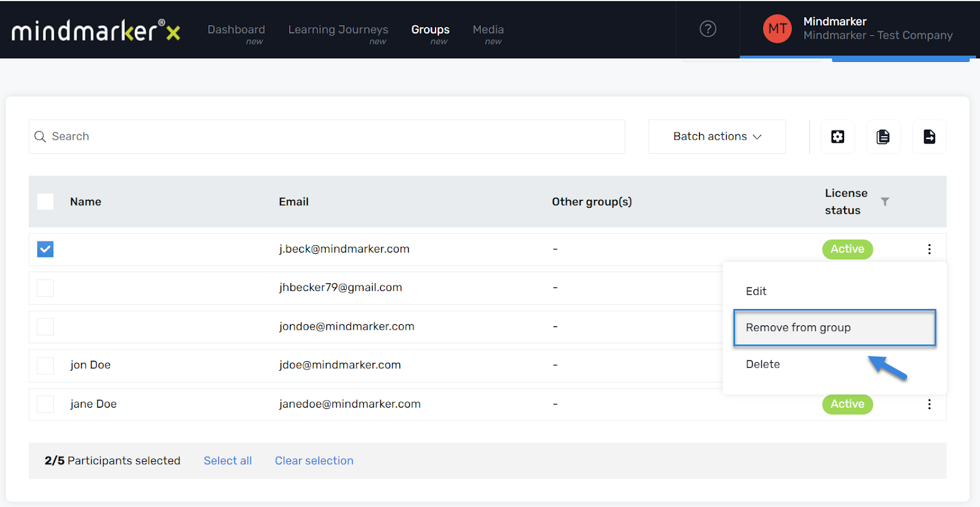Click the export file arrow icon
The height and width of the screenshot is (507, 980).
point(929,137)
